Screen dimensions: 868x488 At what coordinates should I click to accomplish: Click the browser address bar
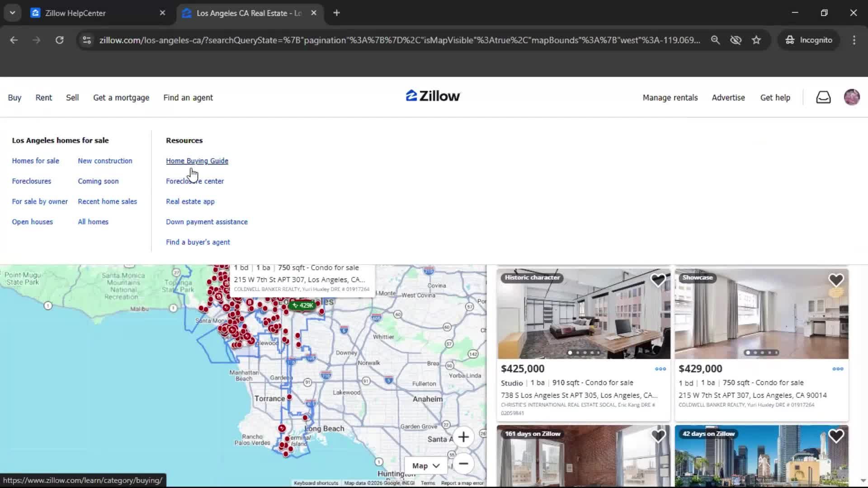coord(398,40)
